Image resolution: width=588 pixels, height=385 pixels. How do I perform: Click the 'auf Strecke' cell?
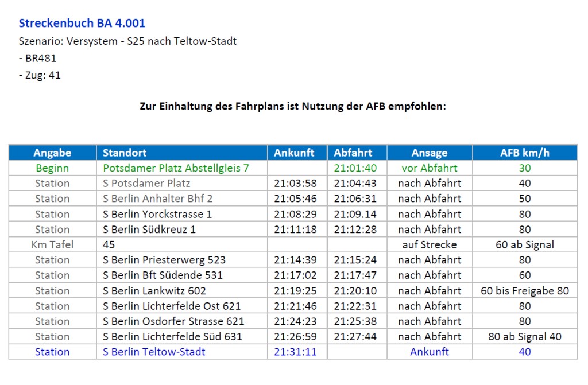coord(430,245)
